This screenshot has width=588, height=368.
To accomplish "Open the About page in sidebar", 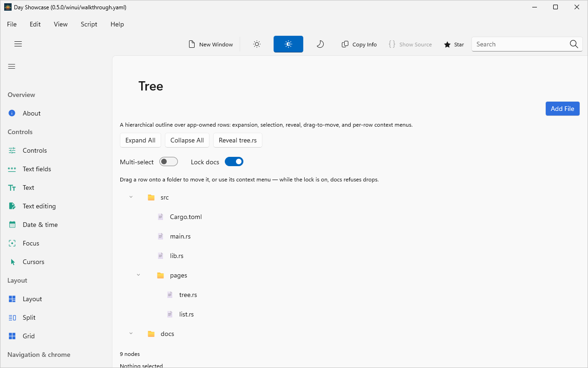I will [x=56, y=113].
